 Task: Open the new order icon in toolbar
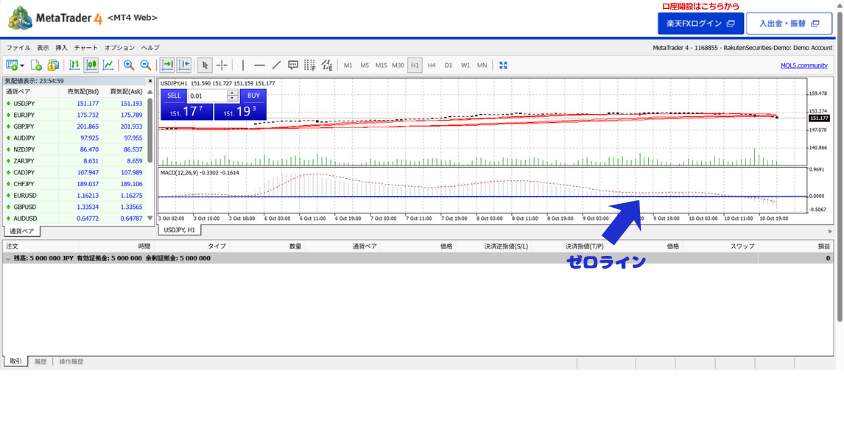click(x=34, y=65)
